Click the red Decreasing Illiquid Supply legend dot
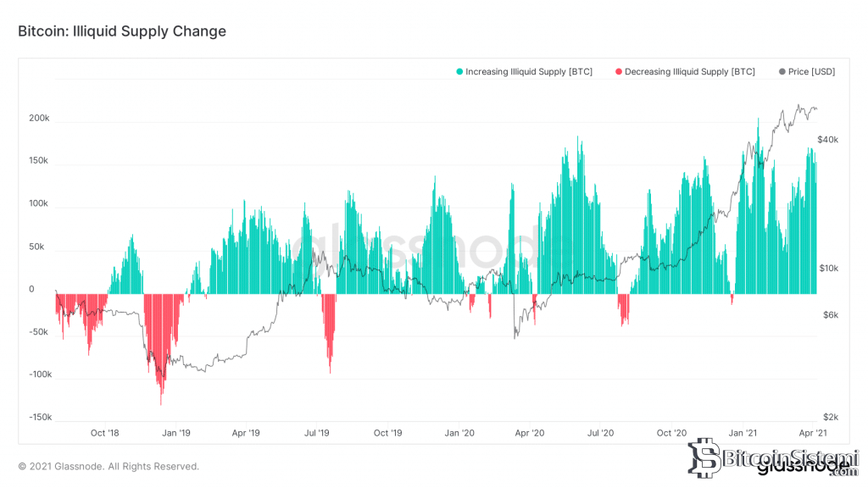Image resolution: width=868 pixels, height=488 pixels. (619, 72)
